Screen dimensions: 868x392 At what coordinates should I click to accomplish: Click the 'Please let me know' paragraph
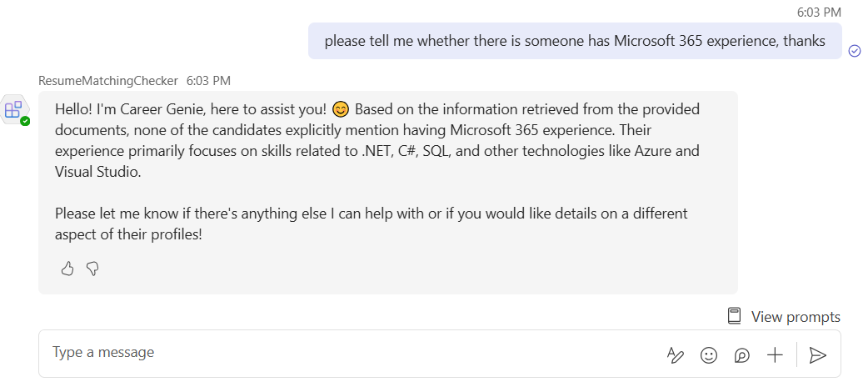click(x=372, y=224)
